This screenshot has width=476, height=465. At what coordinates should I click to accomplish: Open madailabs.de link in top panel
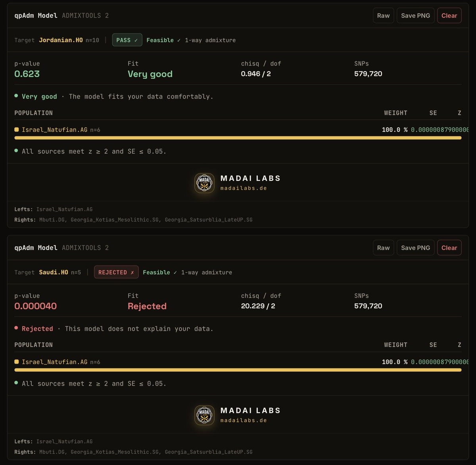(x=244, y=188)
